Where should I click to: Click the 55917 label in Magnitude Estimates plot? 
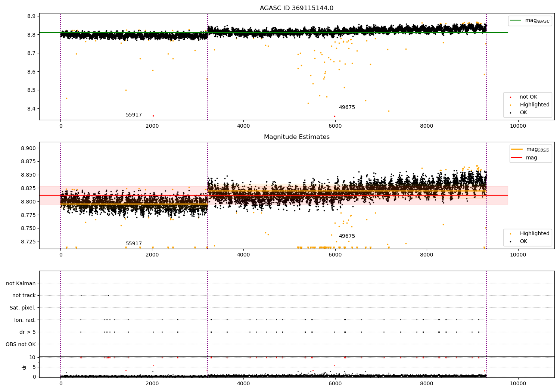click(x=134, y=244)
